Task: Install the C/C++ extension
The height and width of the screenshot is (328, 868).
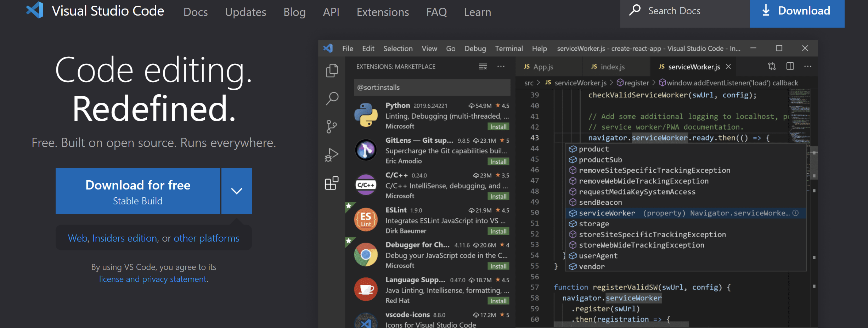Action: 498,196
